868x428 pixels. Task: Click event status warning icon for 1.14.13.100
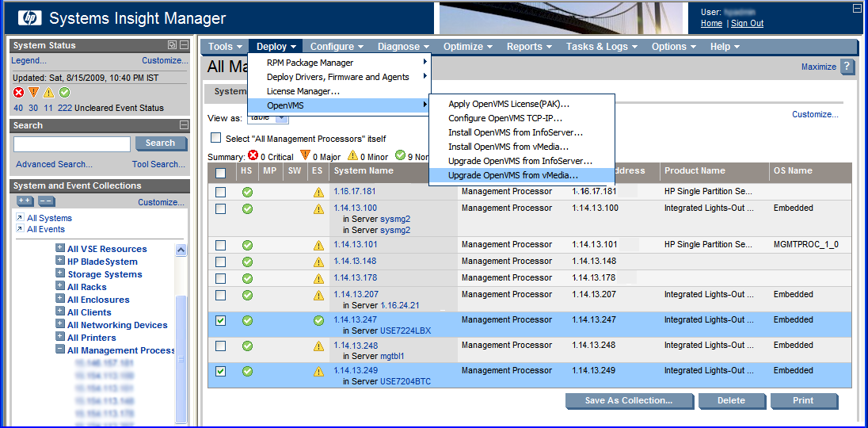tap(318, 208)
